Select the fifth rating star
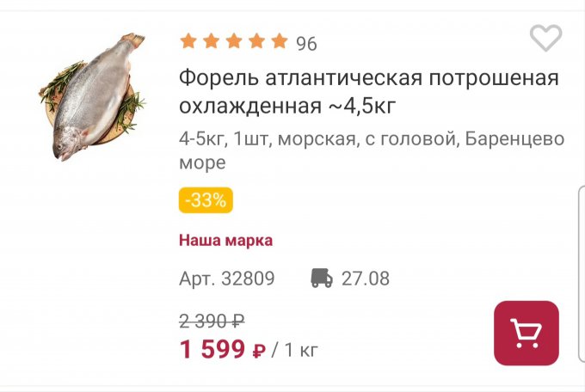Screen dimensions: 585x392 pos(280,41)
